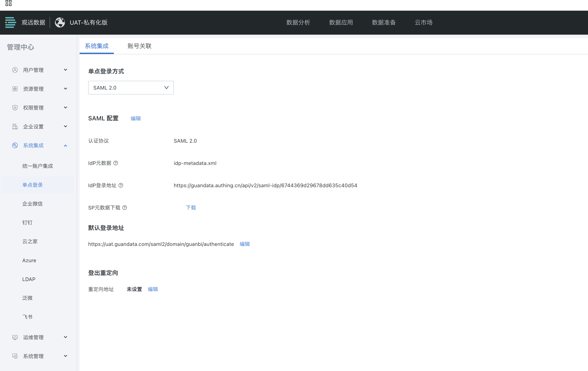The image size is (588, 371).
Task: Open 数据分析 in top navigation
Action: point(298,22)
